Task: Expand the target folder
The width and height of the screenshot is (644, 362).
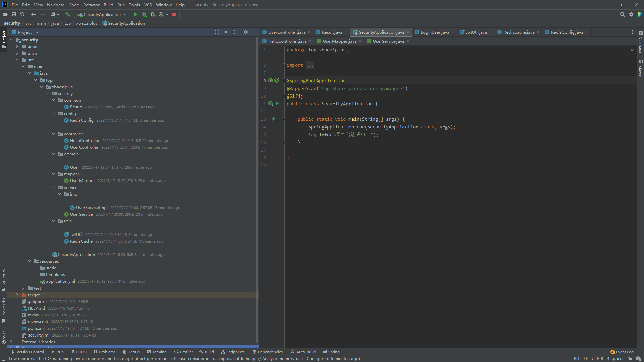Action: [17, 295]
